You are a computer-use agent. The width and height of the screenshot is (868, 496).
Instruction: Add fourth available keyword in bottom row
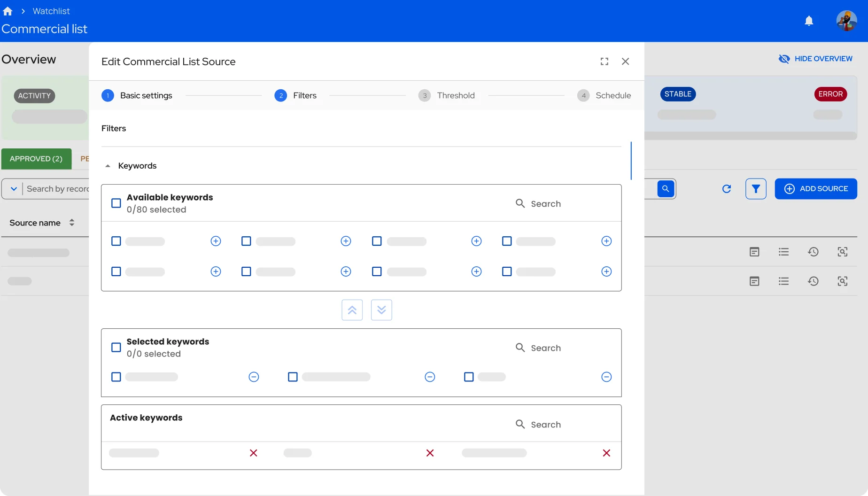(606, 271)
